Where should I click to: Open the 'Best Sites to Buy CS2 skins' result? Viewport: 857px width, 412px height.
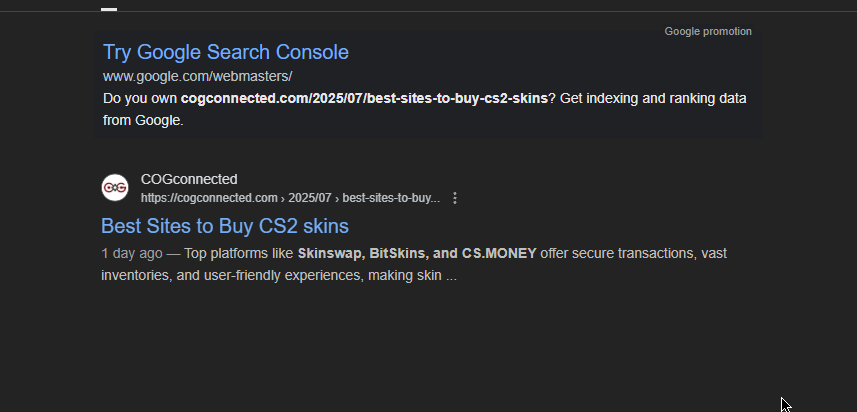click(x=225, y=226)
